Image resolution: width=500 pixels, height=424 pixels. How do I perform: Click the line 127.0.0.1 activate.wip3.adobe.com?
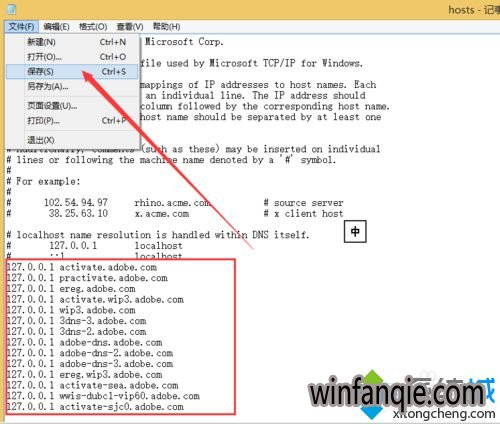pyautogui.click(x=95, y=299)
